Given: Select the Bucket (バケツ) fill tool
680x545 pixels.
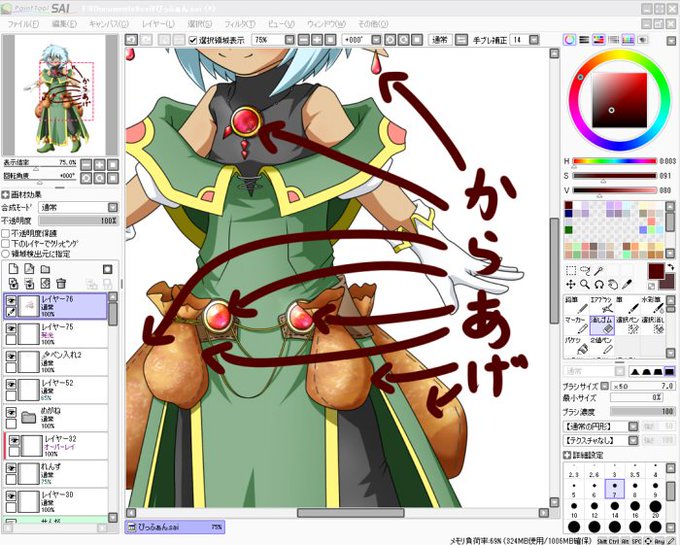Looking at the screenshot, I should click(575, 346).
